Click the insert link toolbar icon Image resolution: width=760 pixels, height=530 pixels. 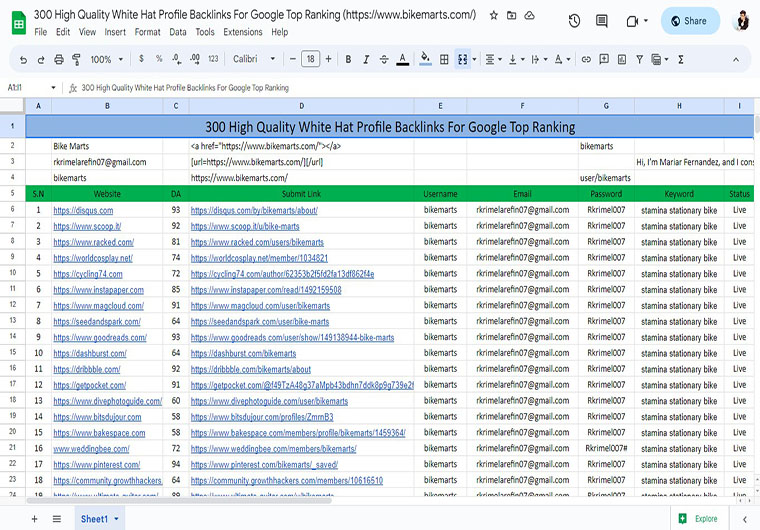pyautogui.click(x=587, y=59)
